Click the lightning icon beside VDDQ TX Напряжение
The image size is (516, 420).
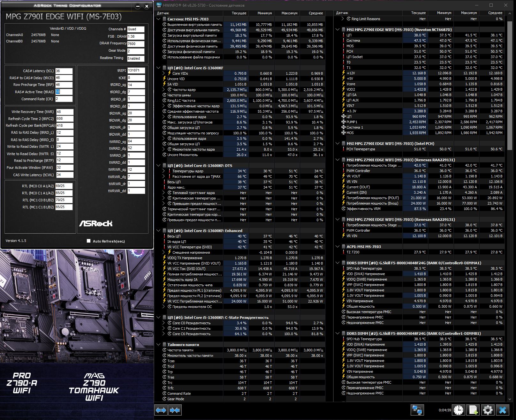click(164, 258)
